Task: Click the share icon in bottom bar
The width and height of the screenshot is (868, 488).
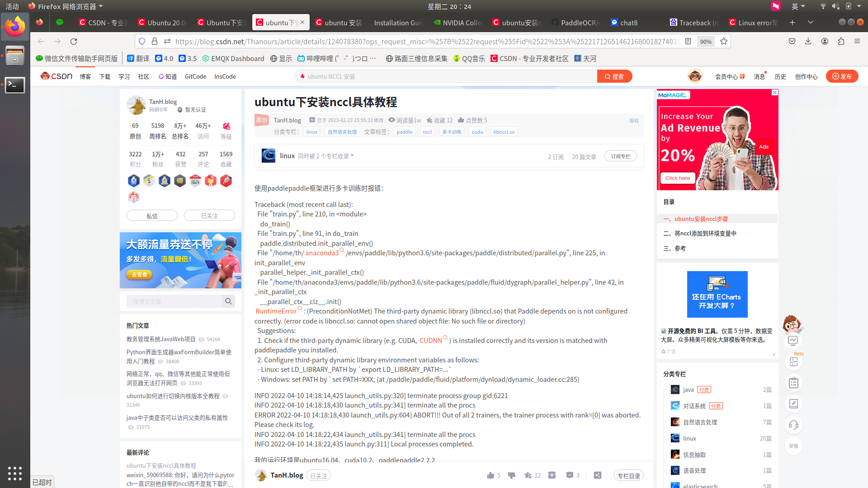Action: pyautogui.click(x=598, y=475)
